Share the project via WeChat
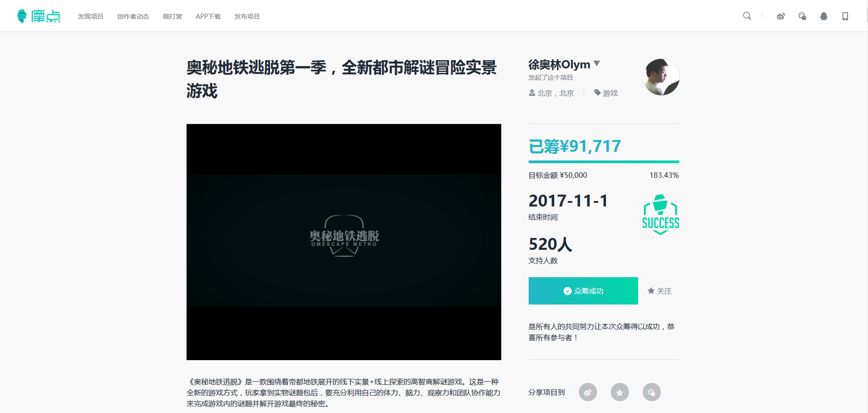This screenshot has height=413, width=868. pyautogui.click(x=651, y=392)
